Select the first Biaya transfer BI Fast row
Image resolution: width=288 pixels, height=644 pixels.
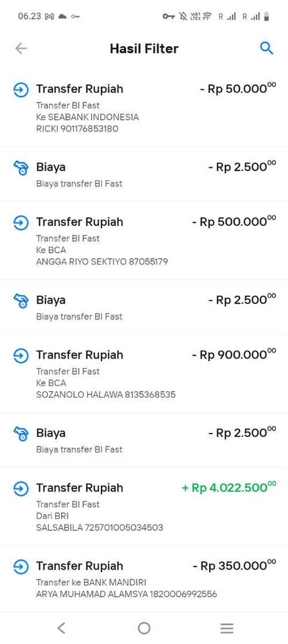tap(144, 174)
